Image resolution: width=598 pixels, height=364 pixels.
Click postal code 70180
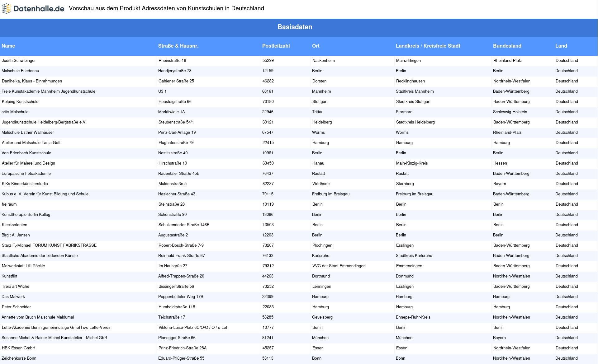click(268, 102)
